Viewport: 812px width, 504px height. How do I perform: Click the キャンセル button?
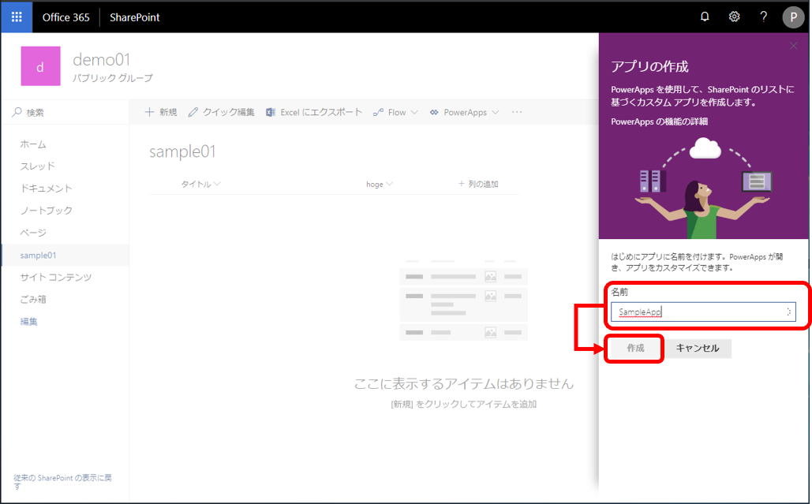698,348
